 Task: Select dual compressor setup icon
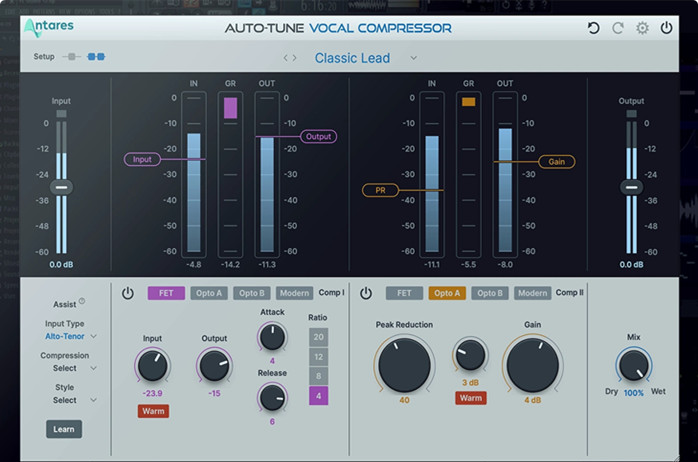[96, 57]
